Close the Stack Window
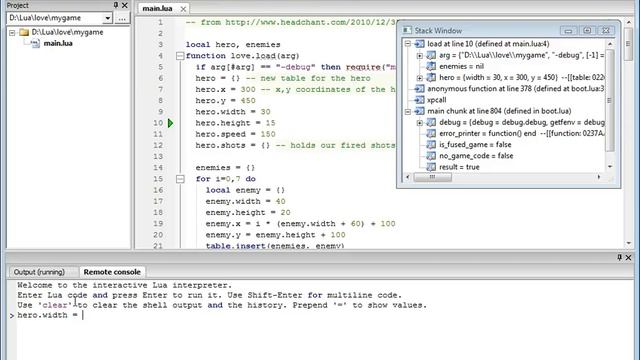The height and width of the screenshot is (360, 640). point(606,31)
